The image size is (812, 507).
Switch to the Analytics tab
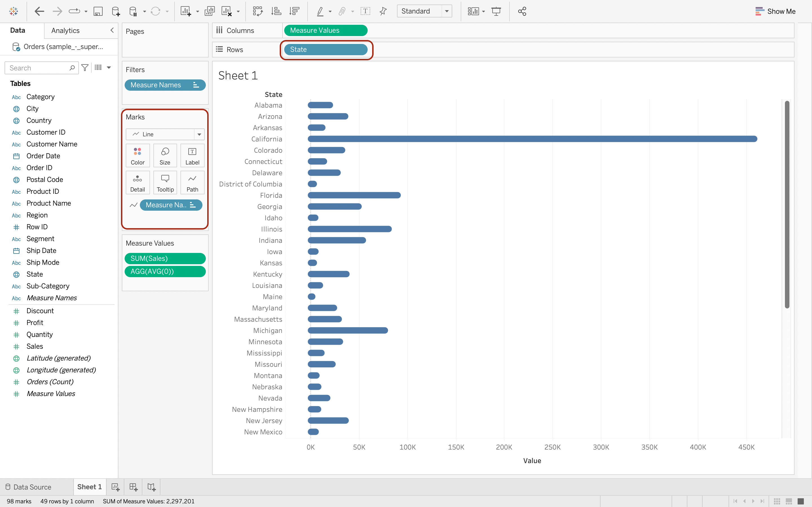coord(65,30)
